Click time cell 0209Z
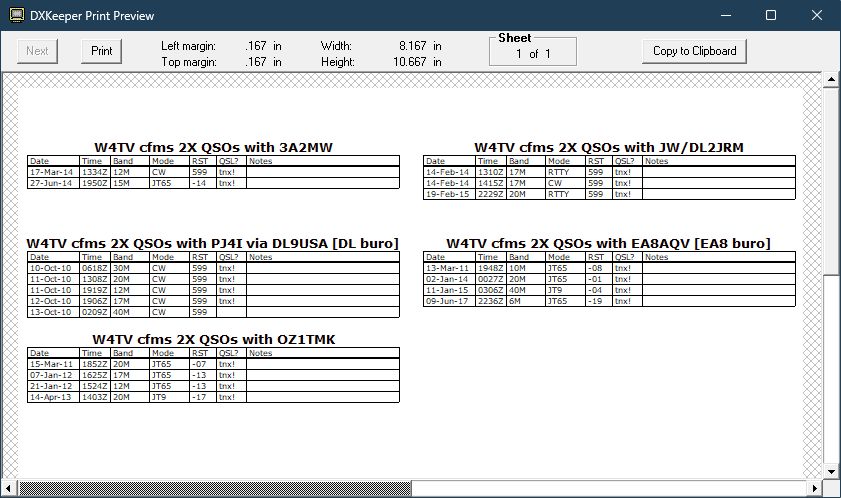This screenshot has height=498, width=841. click(x=94, y=312)
